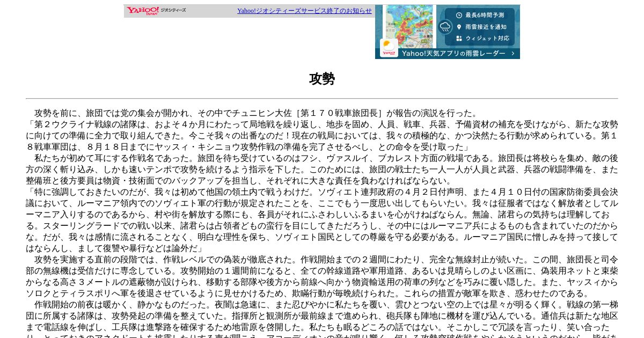This screenshot has width=644, height=338.
Task: Click the 雨雲接近を通知 text in ad
Action: click(486, 27)
